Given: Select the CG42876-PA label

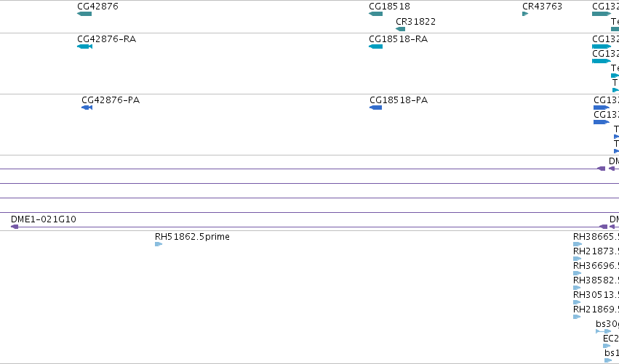Looking at the screenshot, I should [111, 100].
